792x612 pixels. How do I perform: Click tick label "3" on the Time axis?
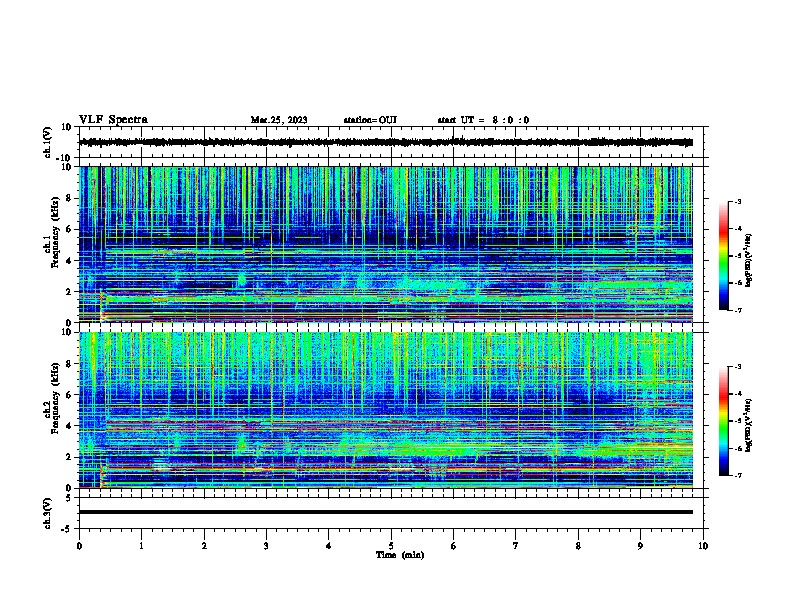[x=266, y=546]
